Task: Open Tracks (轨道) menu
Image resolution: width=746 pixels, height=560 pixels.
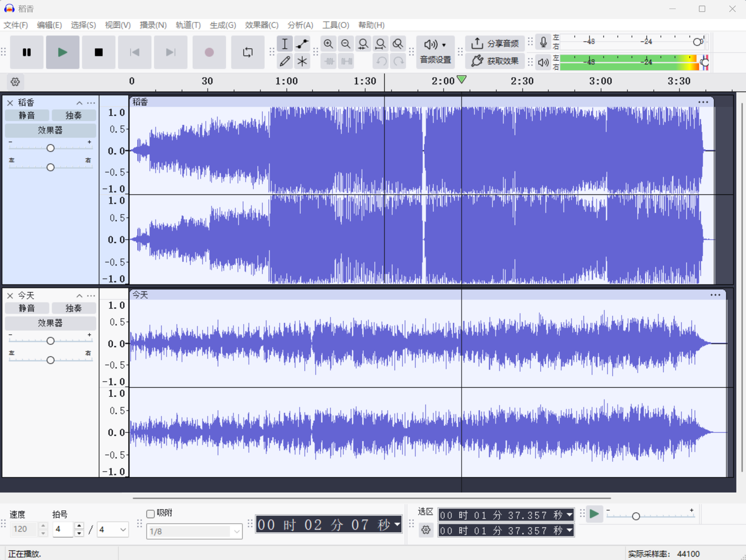Action: [188, 25]
